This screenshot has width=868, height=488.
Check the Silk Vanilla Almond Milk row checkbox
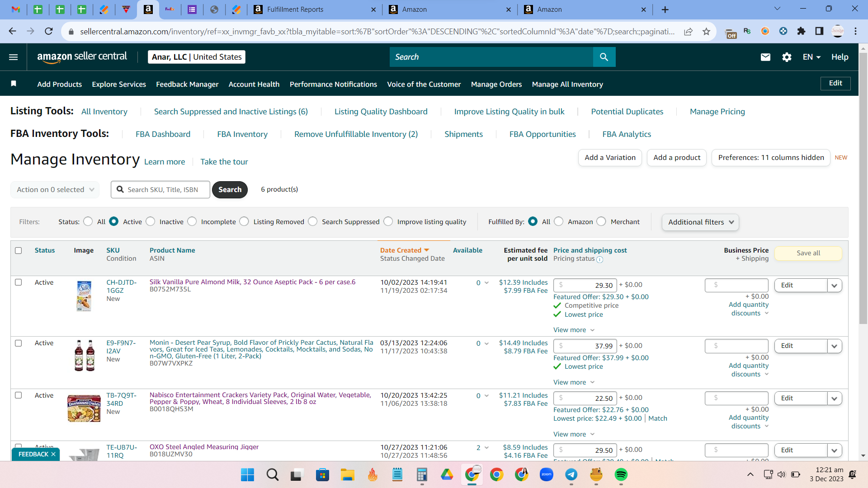click(x=19, y=282)
